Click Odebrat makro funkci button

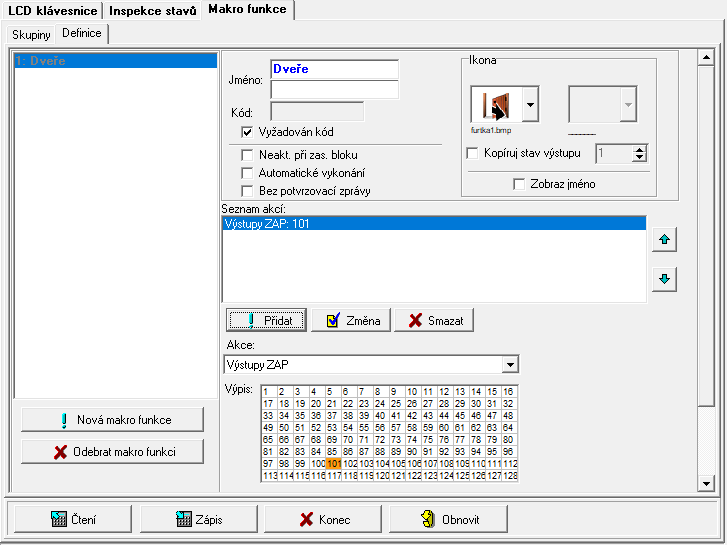(112, 452)
